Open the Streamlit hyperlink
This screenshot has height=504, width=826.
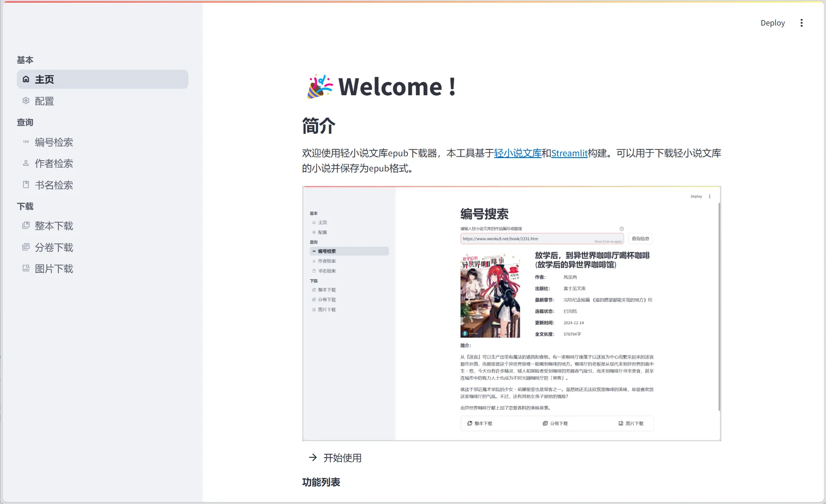tap(569, 153)
